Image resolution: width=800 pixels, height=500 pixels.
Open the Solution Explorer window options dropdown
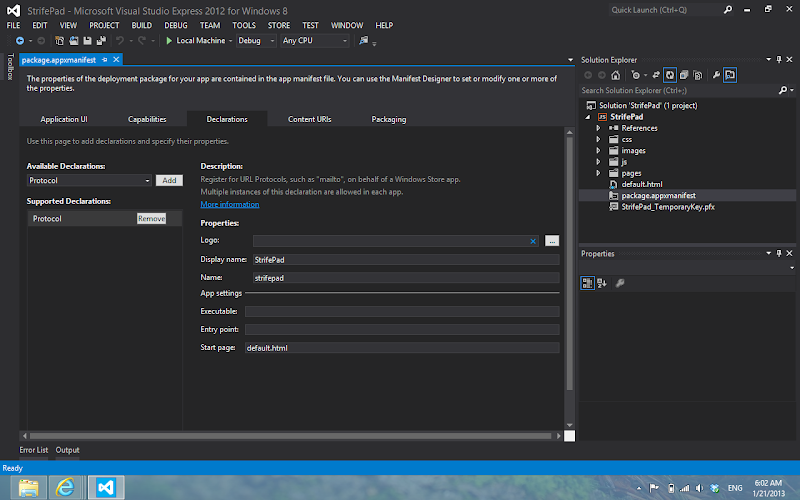(768, 60)
